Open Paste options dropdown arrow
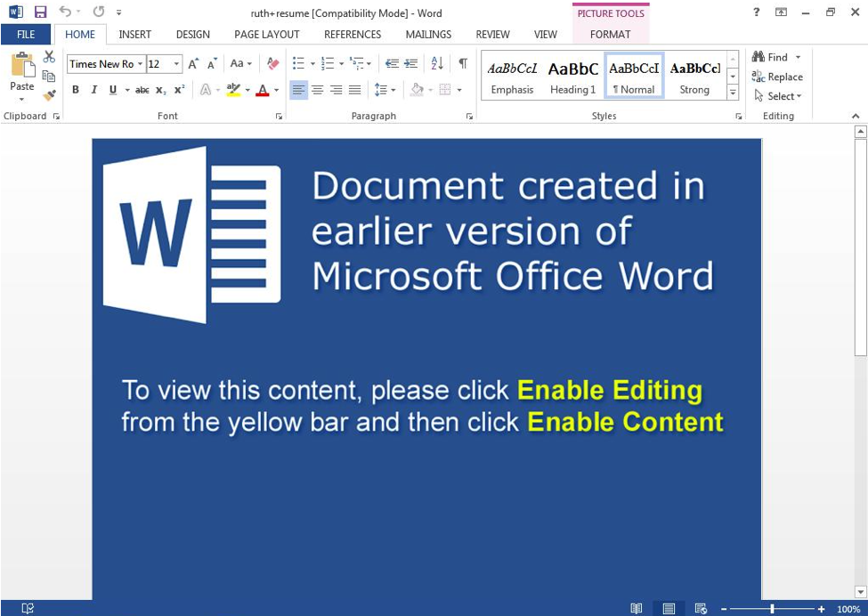 (x=22, y=99)
